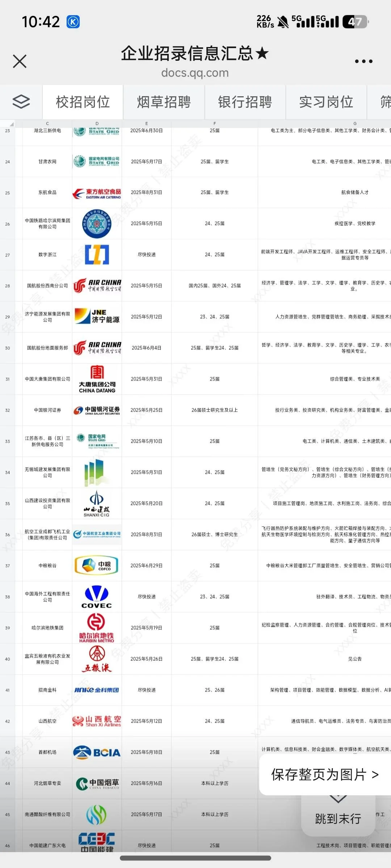Select the 招商金科 cell
Image resolution: width=391 pixels, height=868 pixels.
(47, 690)
